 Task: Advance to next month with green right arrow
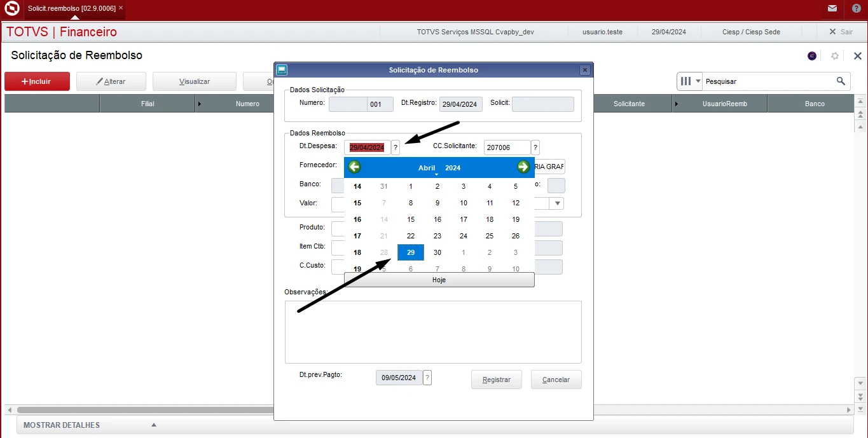pos(523,167)
